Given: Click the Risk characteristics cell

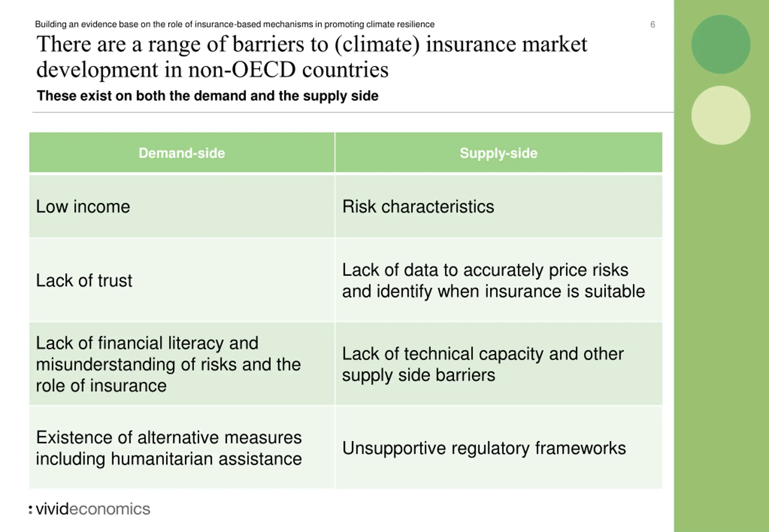Looking at the screenshot, I should [x=499, y=206].
